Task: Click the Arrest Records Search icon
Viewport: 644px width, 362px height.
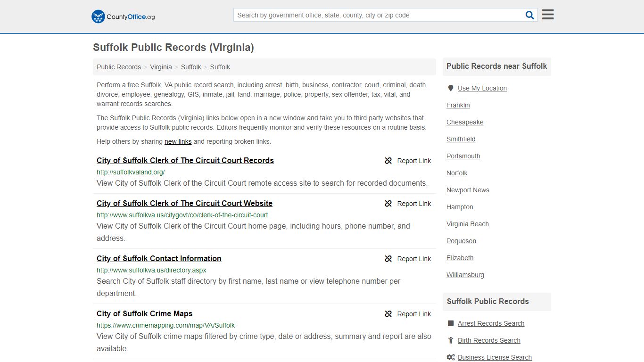Action: tap(451, 323)
